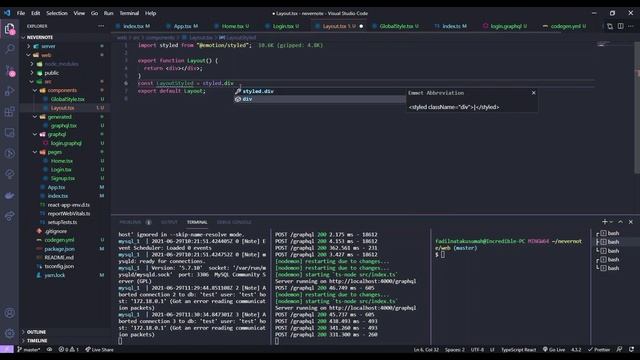
Task: Open tsconfig.json in the explorer
Action: [59, 266]
